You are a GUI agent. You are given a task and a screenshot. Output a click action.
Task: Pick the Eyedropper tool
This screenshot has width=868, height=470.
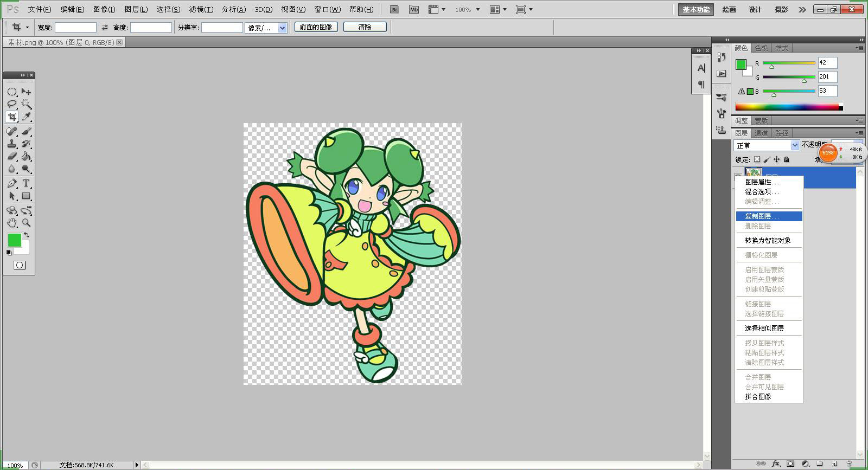25,117
